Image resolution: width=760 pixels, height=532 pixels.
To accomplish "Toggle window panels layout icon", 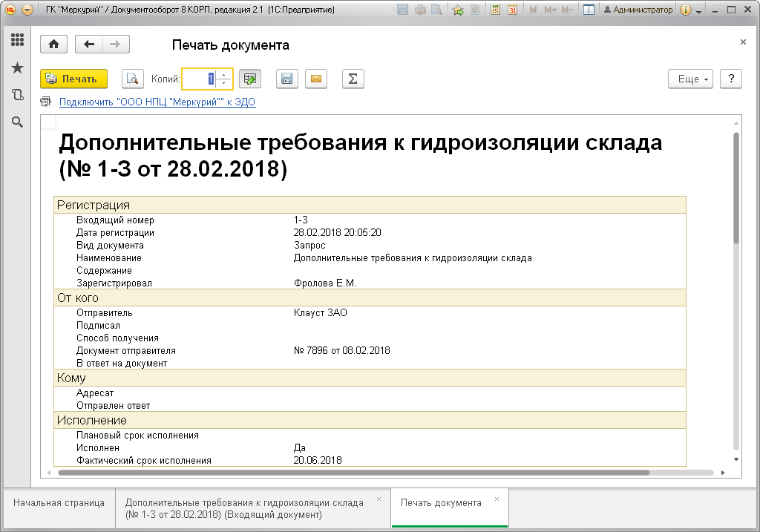I will click(589, 10).
